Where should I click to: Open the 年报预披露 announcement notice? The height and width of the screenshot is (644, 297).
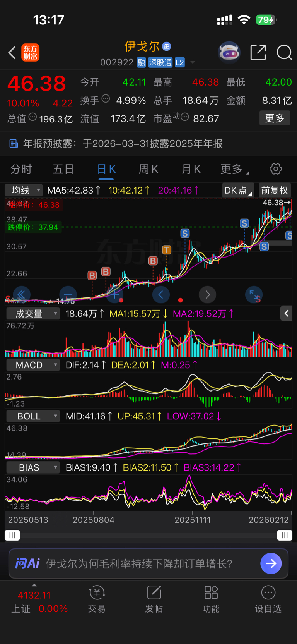(x=148, y=144)
